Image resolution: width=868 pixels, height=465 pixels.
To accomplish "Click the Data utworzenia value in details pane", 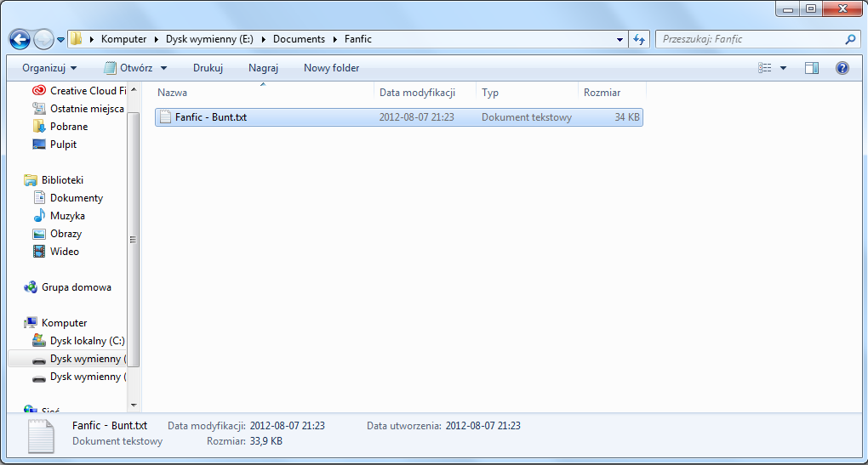I will pos(483,426).
